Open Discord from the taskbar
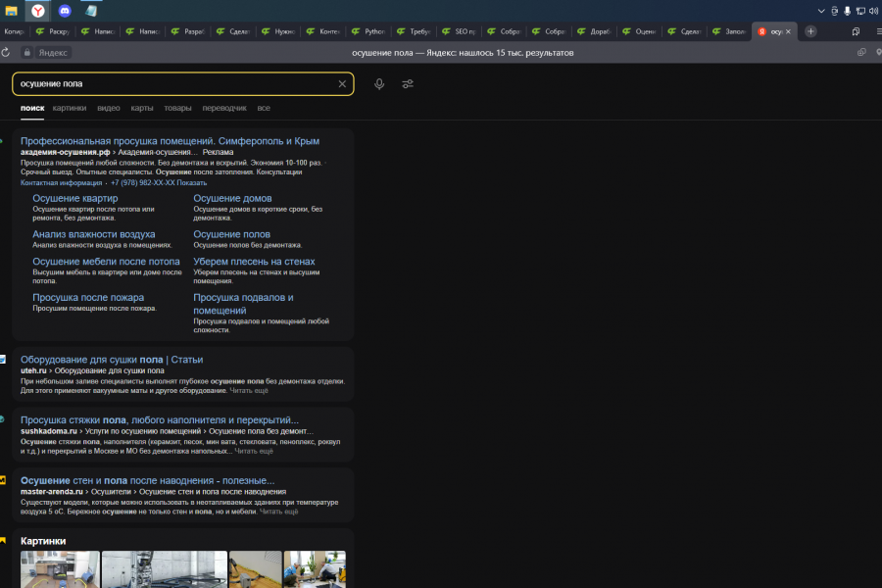Image resolution: width=882 pixels, height=588 pixels. (65, 11)
